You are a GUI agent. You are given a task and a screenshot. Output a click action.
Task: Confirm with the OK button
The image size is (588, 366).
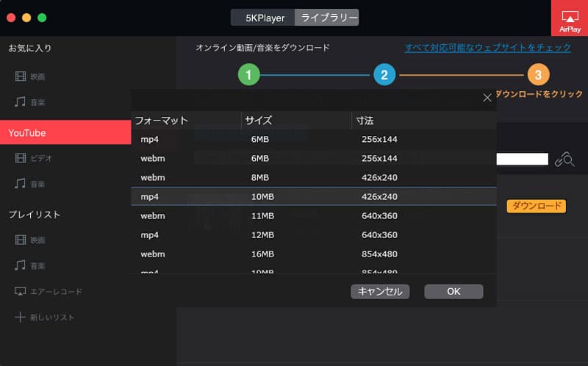tap(453, 291)
